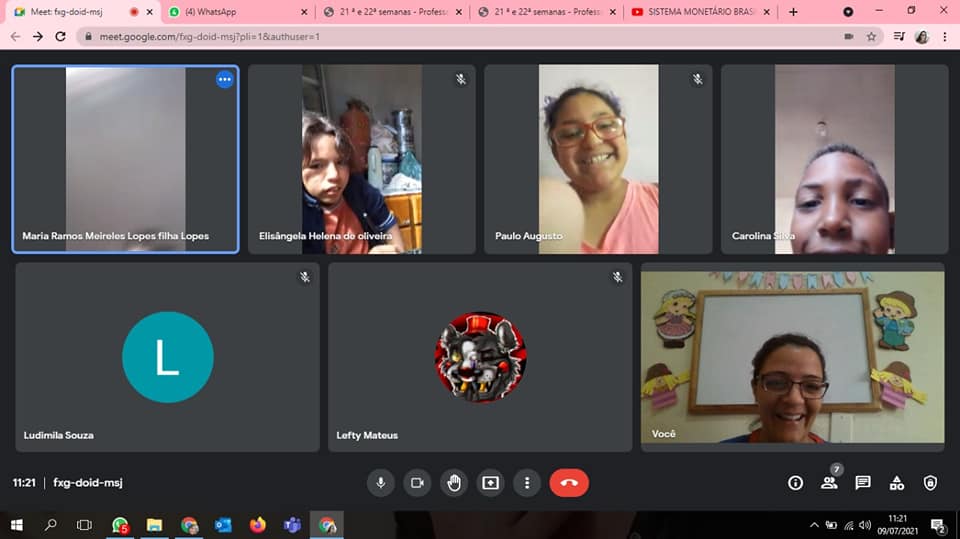Click the meeting code fxg-doid-msj text

click(x=88, y=483)
